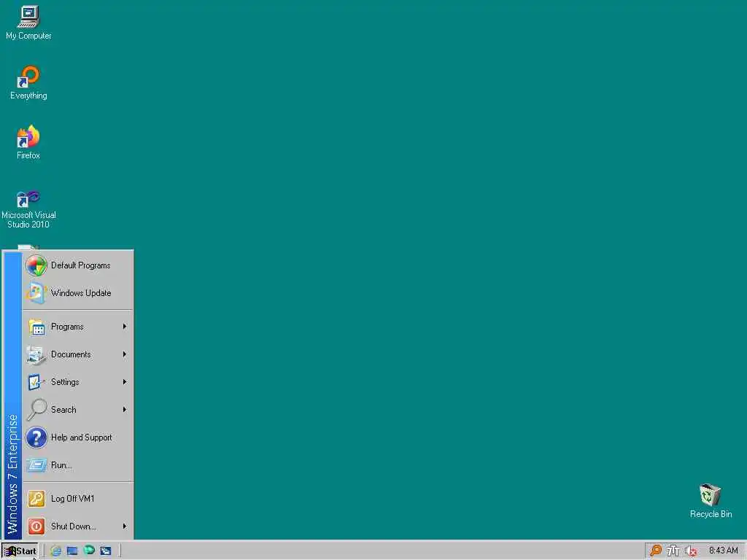The height and width of the screenshot is (560, 747).
Task: Expand the Programs arrow
Action: (124, 327)
